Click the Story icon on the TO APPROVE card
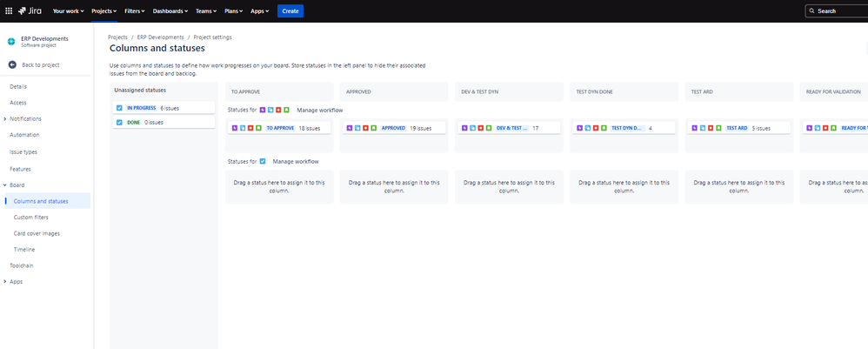This screenshot has width=868, height=349. point(258,128)
